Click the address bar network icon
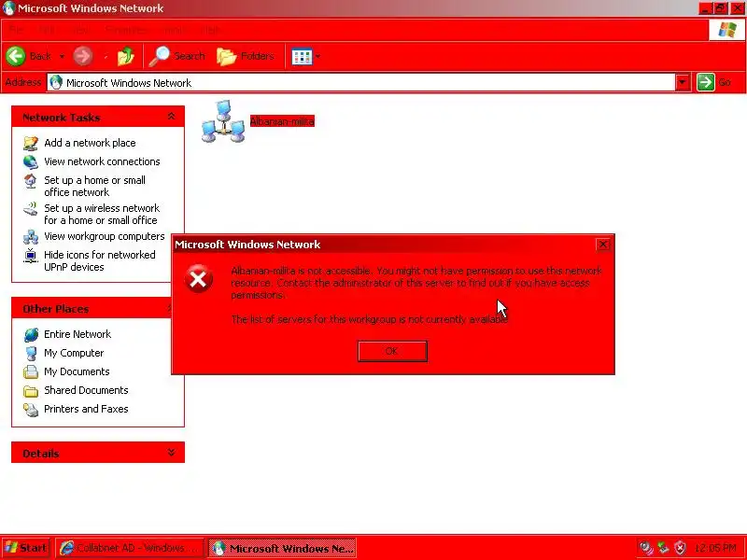747x560 pixels. 56,82
